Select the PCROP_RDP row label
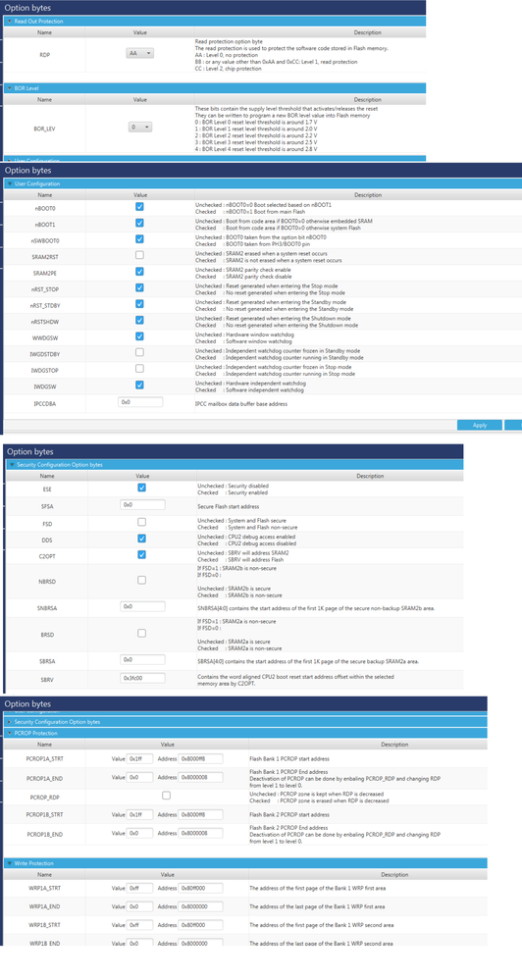This screenshot has height=980, width=522. point(44,797)
